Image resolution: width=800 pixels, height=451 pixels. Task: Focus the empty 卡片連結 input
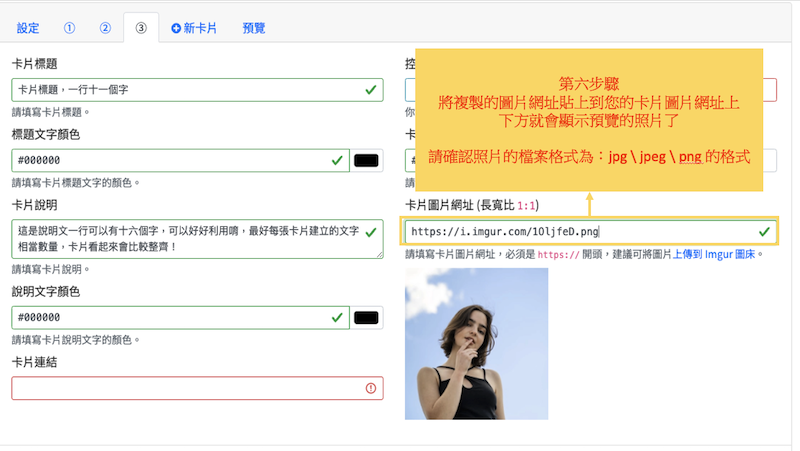point(180,388)
